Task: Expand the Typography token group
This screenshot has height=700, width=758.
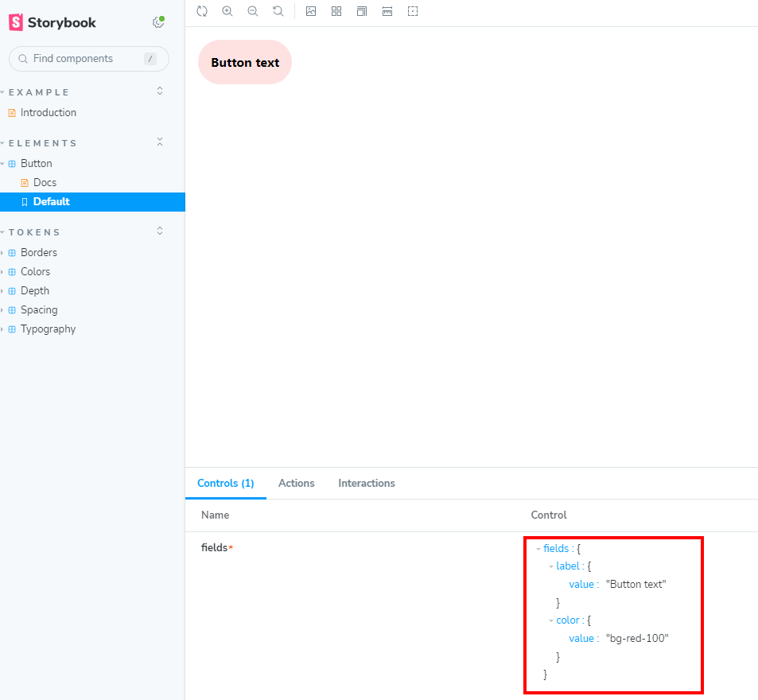Action: [x=48, y=329]
